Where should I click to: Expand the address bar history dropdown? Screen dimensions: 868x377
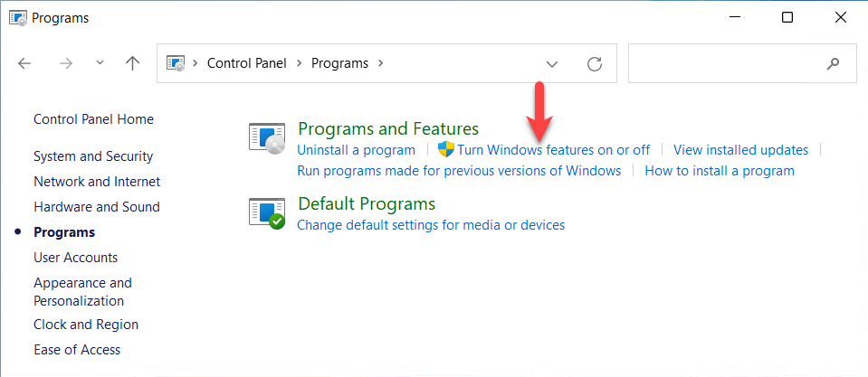coord(552,64)
